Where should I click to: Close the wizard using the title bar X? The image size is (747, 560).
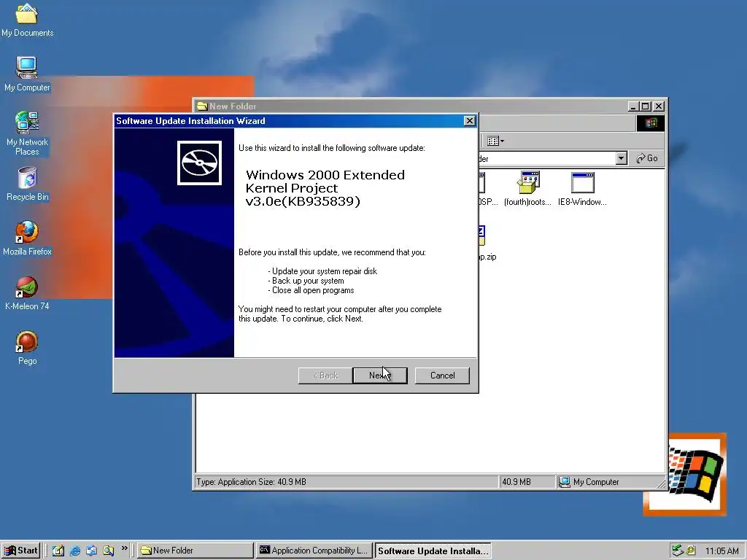(469, 121)
